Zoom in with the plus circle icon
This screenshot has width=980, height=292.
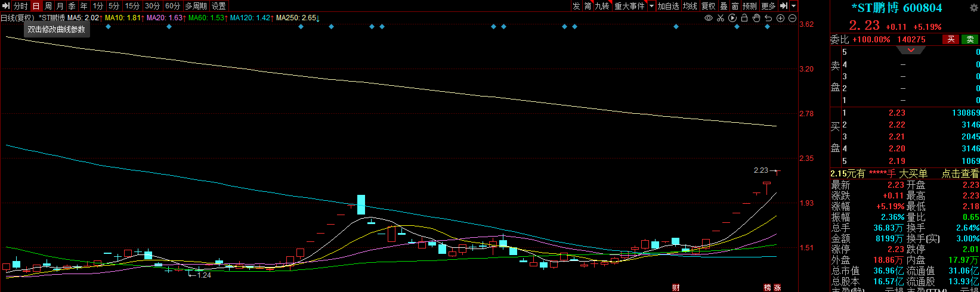780,18
